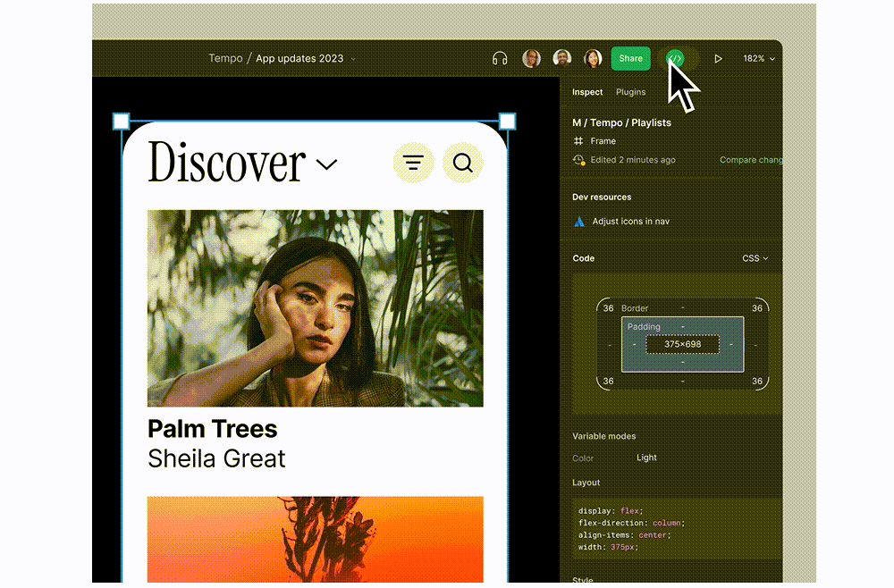The image size is (894, 588).
Task: Click align-items: center code line
Action: pos(624,535)
